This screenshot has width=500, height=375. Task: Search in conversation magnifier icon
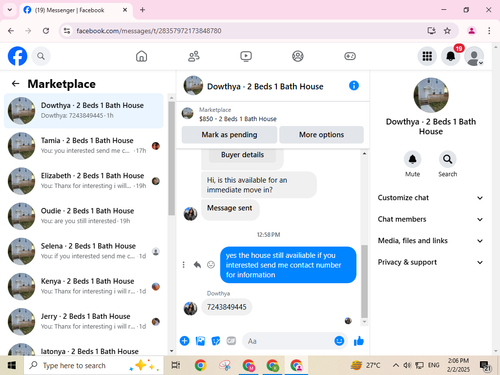pyautogui.click(x=447, y=159)
